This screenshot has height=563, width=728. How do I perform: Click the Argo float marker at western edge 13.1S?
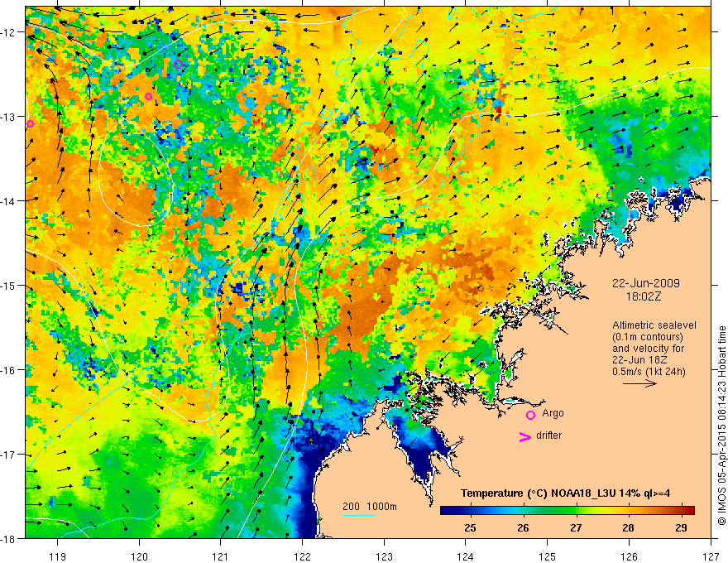click(30, 123)
